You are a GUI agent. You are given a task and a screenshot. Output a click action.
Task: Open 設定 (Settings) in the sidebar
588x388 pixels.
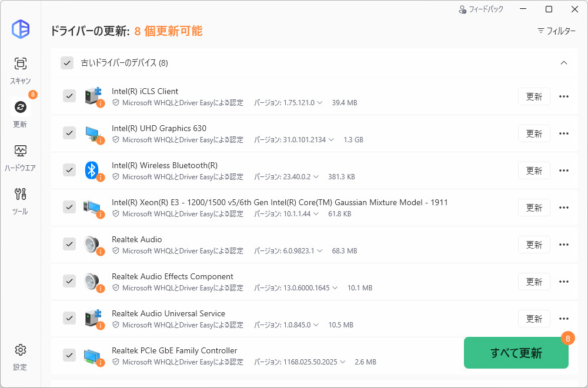tap(20, 357)
